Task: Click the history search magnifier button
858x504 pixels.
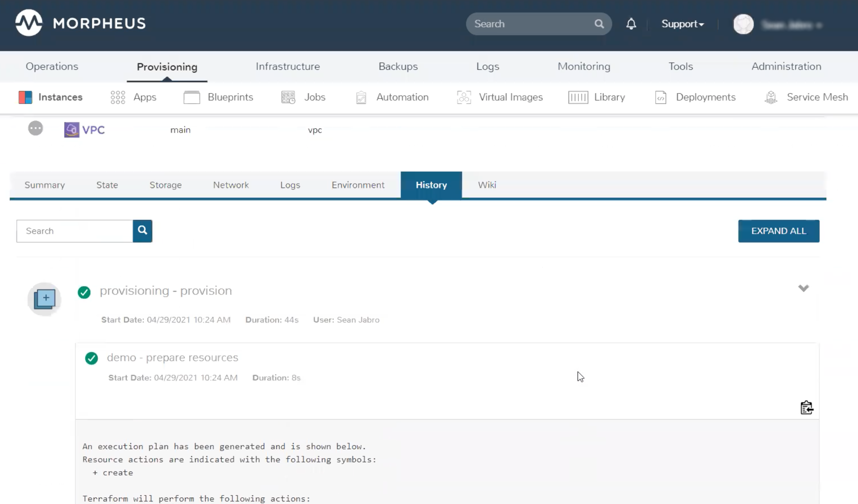Action: tap(142, 231)
